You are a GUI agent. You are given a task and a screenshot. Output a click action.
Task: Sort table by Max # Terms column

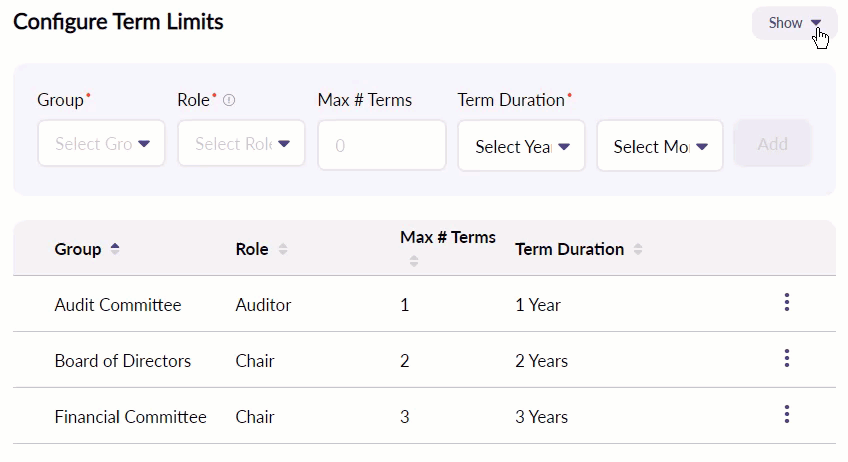tap(414, 261)
